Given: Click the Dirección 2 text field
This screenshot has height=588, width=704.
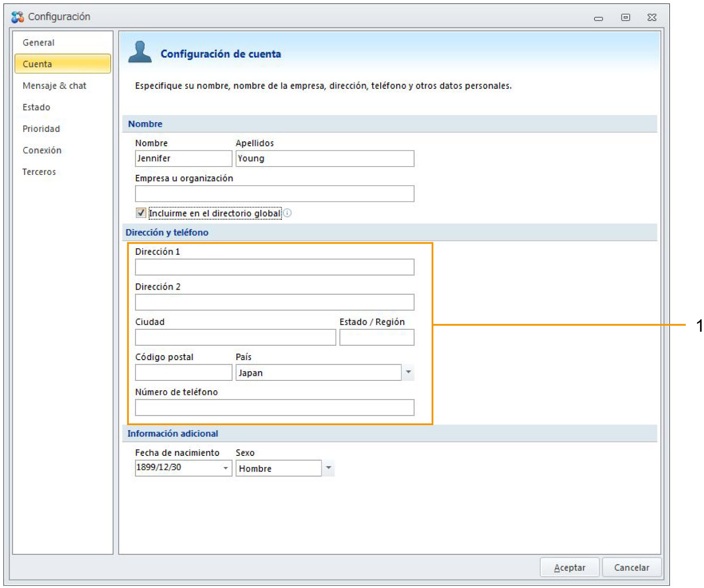Looking at the screenshot, I should pyautogui.click(x=274, y=302).
